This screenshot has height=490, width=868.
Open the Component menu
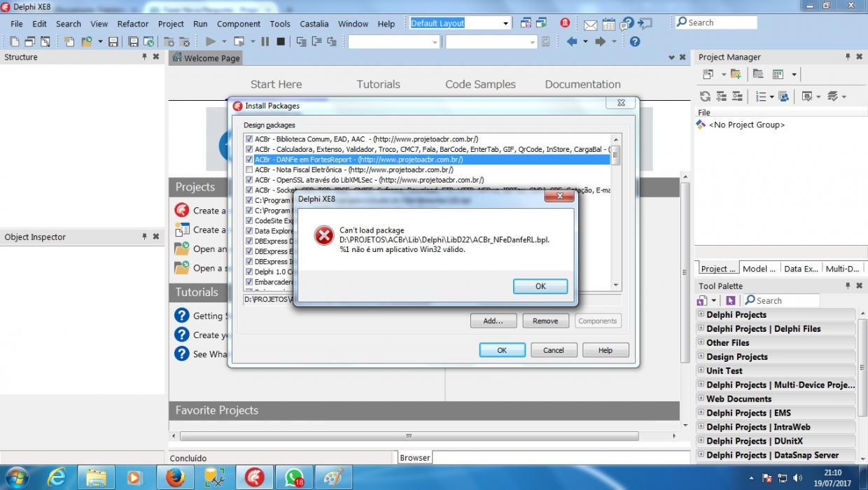tap(239, 24)
